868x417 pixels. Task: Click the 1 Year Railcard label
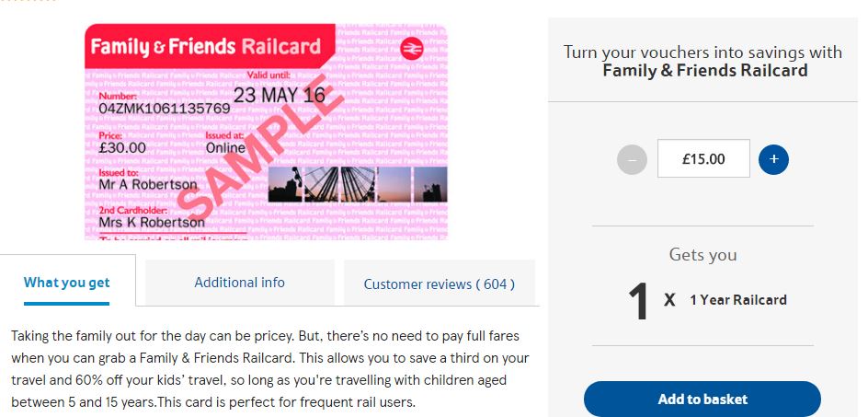point(738,300)
